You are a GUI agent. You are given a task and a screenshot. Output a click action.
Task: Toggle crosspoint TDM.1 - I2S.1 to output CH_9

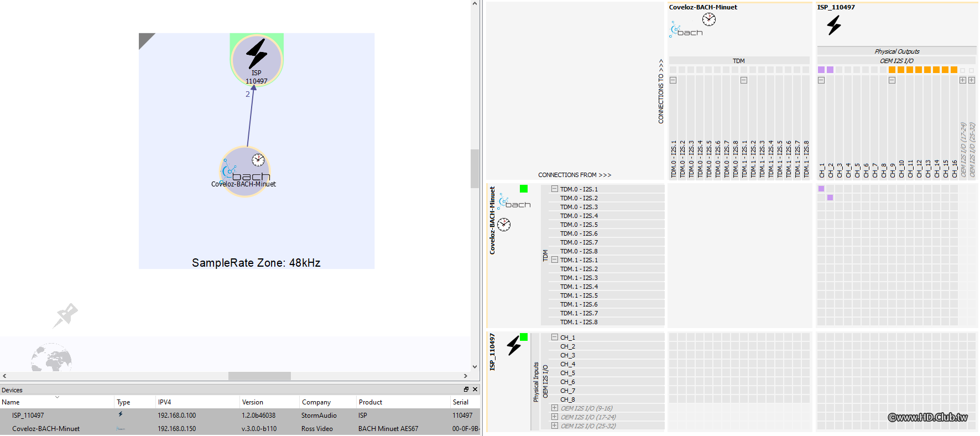pyautogui.click(x=892, y=259)
